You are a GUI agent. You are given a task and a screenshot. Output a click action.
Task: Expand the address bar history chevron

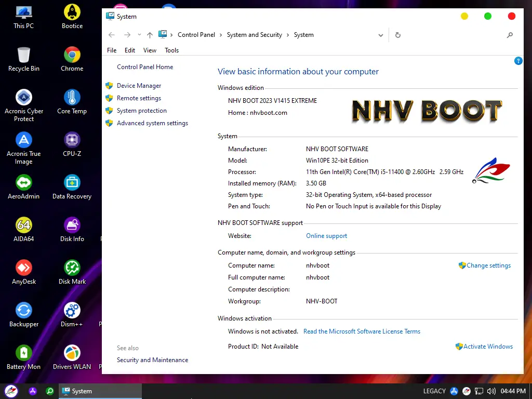click(381, 35)
